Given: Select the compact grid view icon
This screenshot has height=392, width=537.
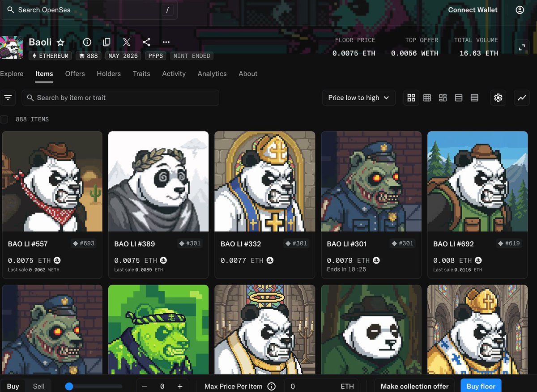Looking at the screenshot, I should click(427, 98).
